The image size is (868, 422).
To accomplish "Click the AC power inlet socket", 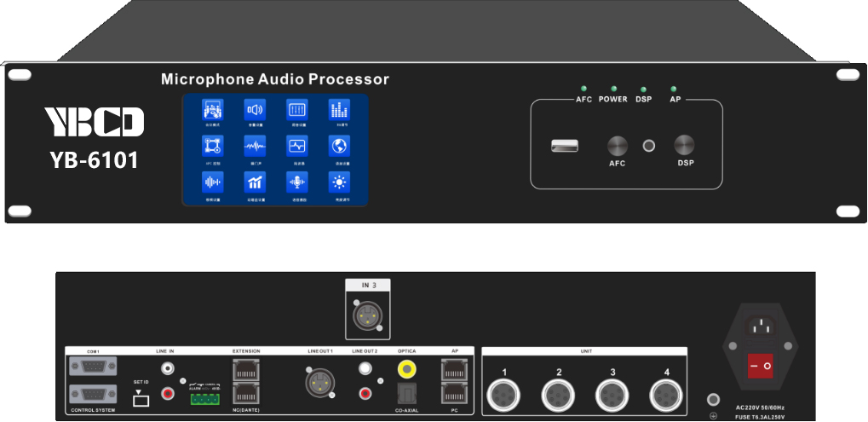I will tap(760, 325).
